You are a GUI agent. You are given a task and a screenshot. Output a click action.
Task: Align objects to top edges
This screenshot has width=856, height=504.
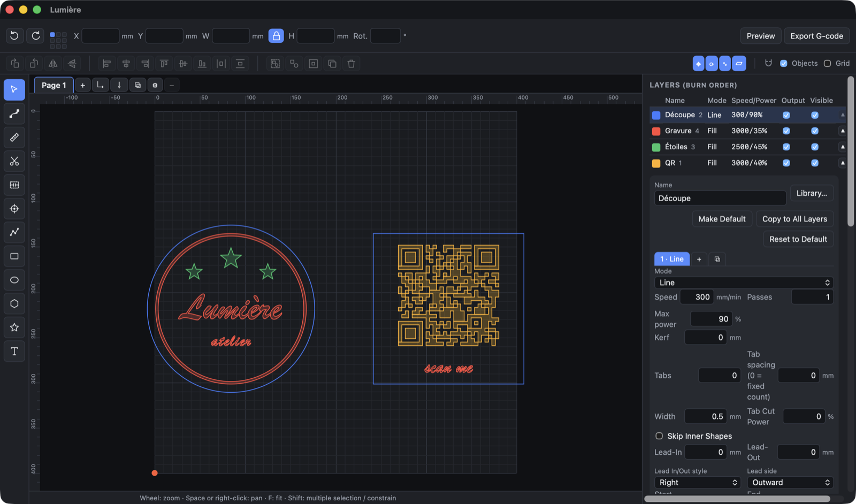click(164, 64)
